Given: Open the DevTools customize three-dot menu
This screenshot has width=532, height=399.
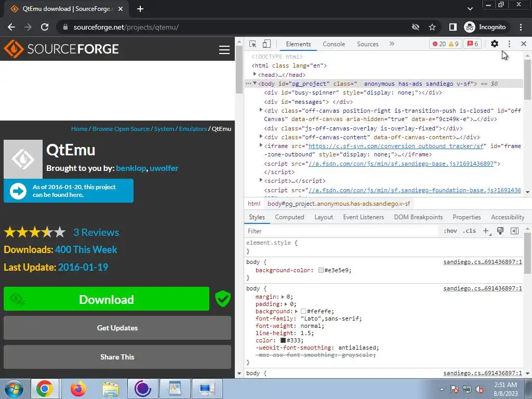Looking at the screenshot, I should point(509,44).
